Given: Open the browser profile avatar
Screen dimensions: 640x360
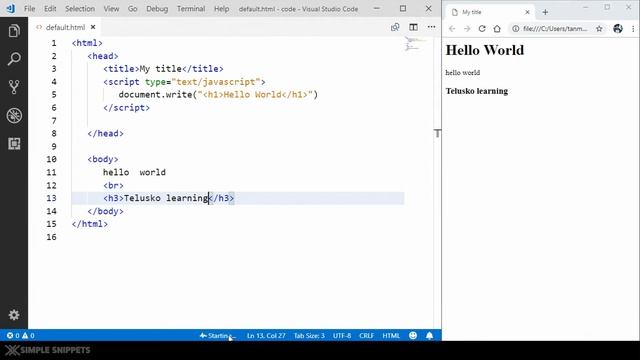Looking at the screenshot, I should pyautogui.click(x=618, y=29).
